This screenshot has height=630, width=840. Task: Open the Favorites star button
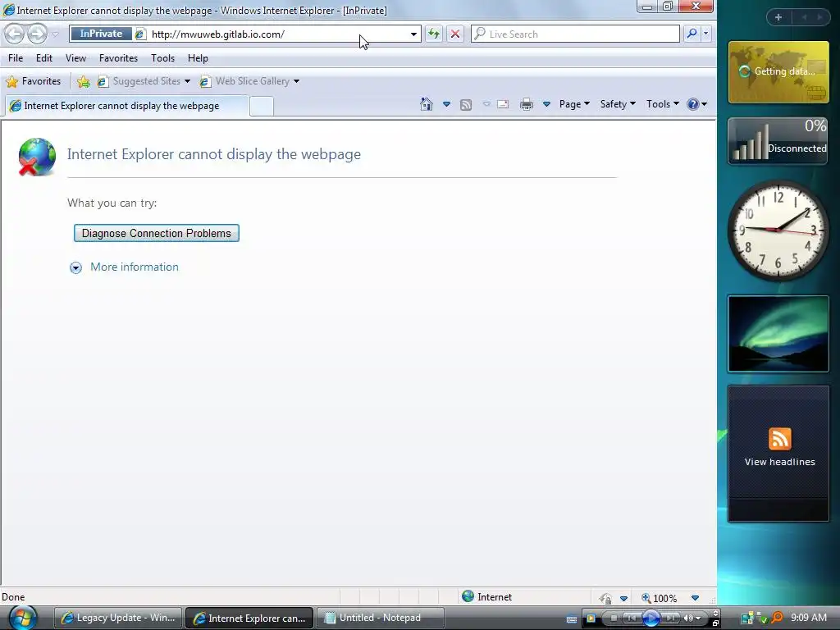coord(33,81)
